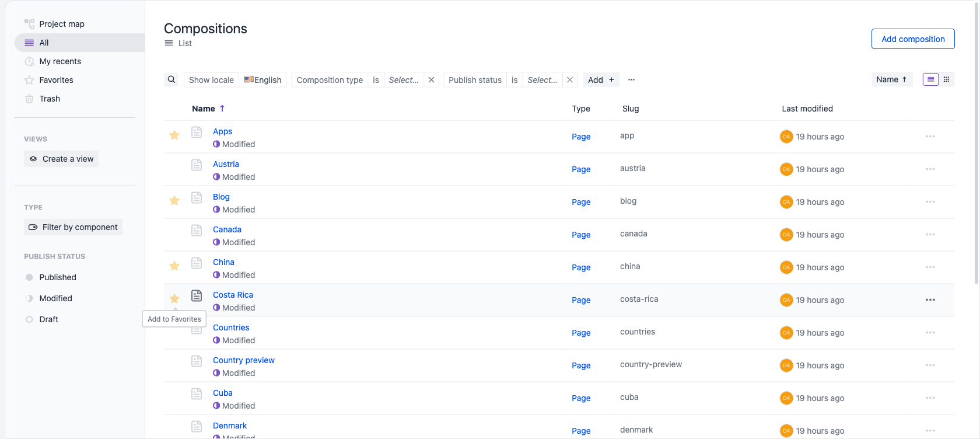Click the Apps row document icon
Image resolution: width=980 pixels, height=439 pixels.
[197, 132]
